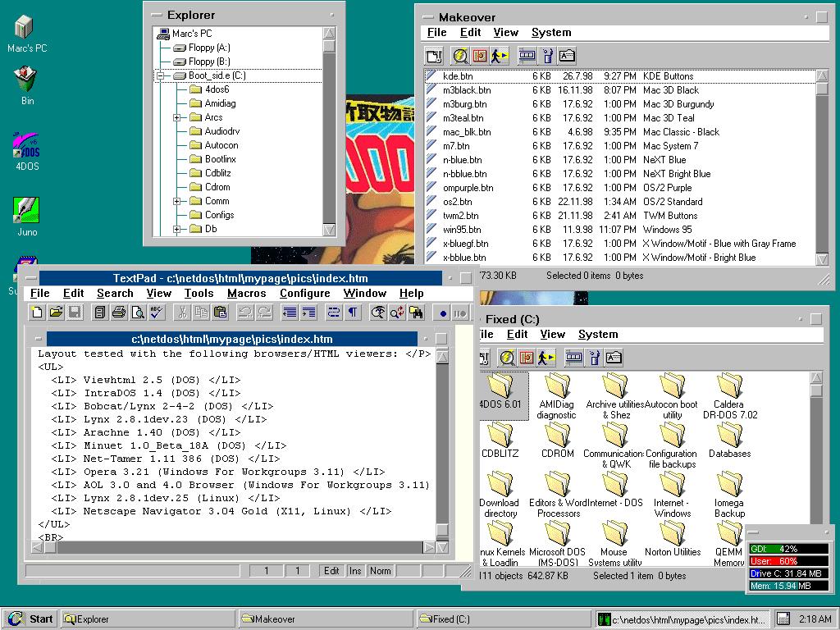Switch to Makeover via taskbar button
Screen dimensions: 840x630
[x=324, y=619]
